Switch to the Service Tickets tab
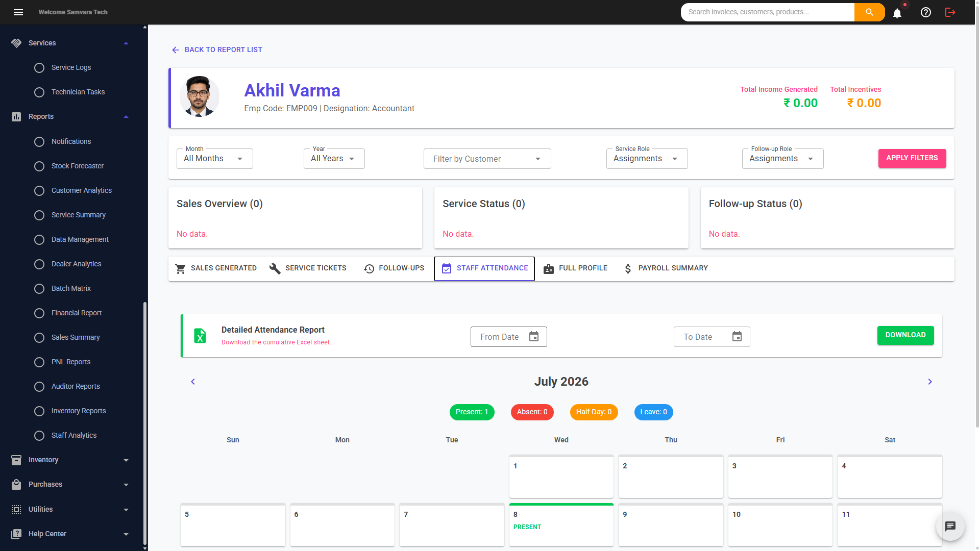 pyautogui.click(x=308, y=268)
